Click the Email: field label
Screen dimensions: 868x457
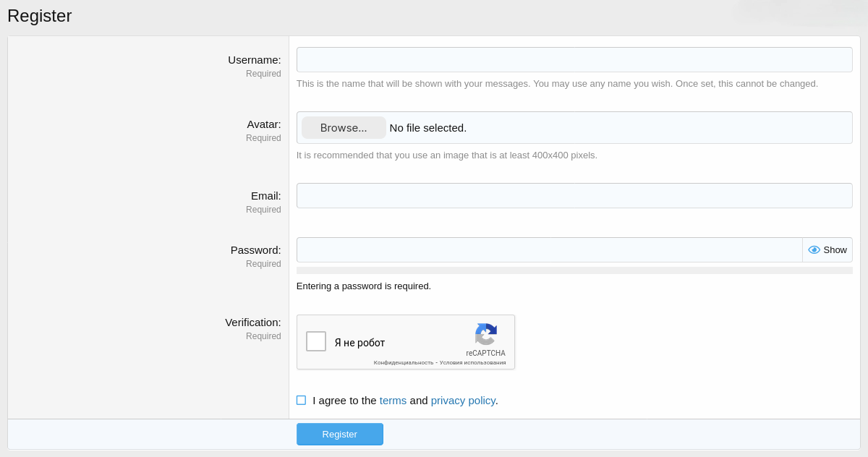click(265, 196)
